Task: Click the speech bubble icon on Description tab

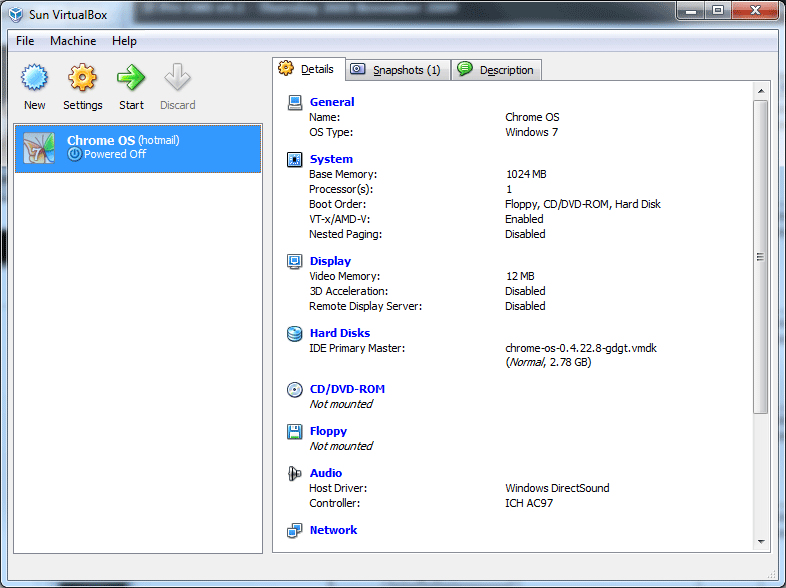Action: 465,69
